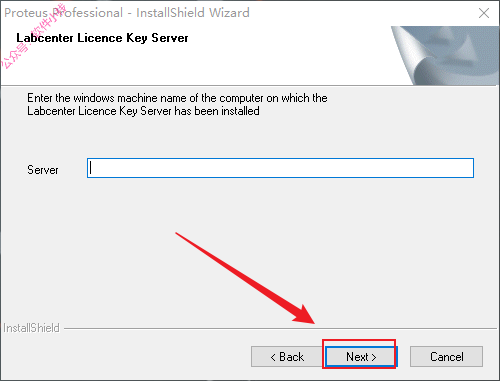
Task: Click the Server field label
Action: [43, 170]
